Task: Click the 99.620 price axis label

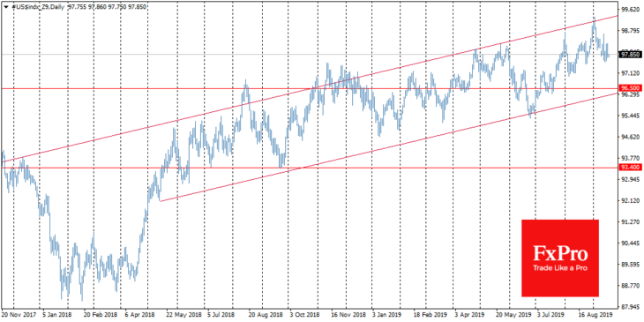Action: pyautogui.click(x=631, y=9)
